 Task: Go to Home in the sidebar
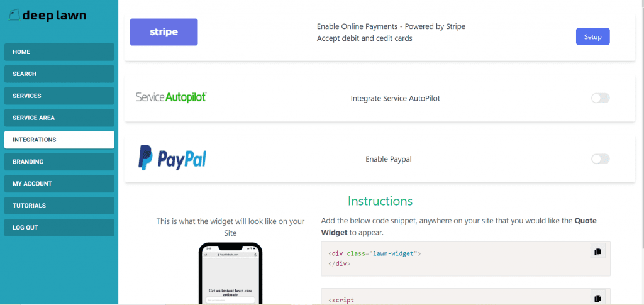59,52
